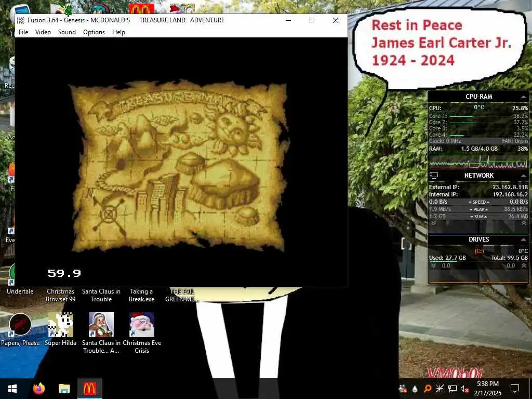Collapse the DRIVES gadget section
Image resolution: width=532 pixels, height=399 pixels.
pos(523,240)
